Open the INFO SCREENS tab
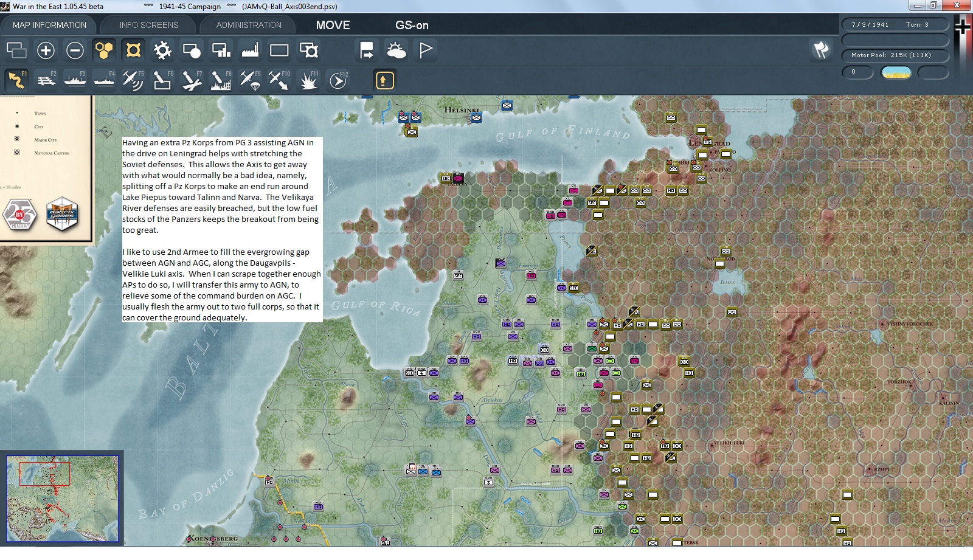The image size is (973, 560). (x=149, y=25)
